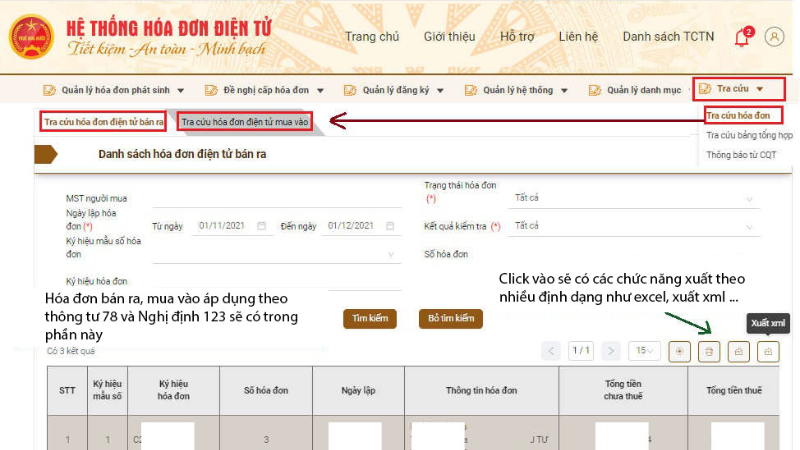Go to the previous results page
The image size is (800, 450).
click(x=551, y=351)
